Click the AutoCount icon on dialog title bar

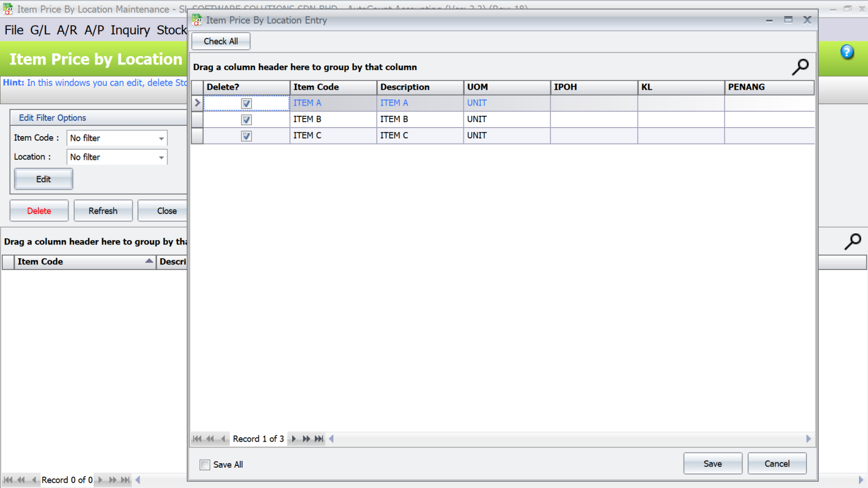[x=197, y=20]
